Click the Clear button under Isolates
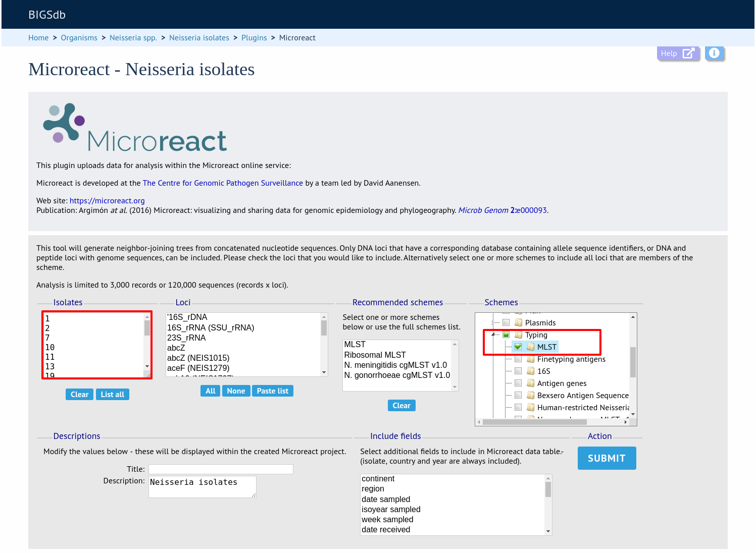Viewport: 756px width, 553px height. pos(79,395)
